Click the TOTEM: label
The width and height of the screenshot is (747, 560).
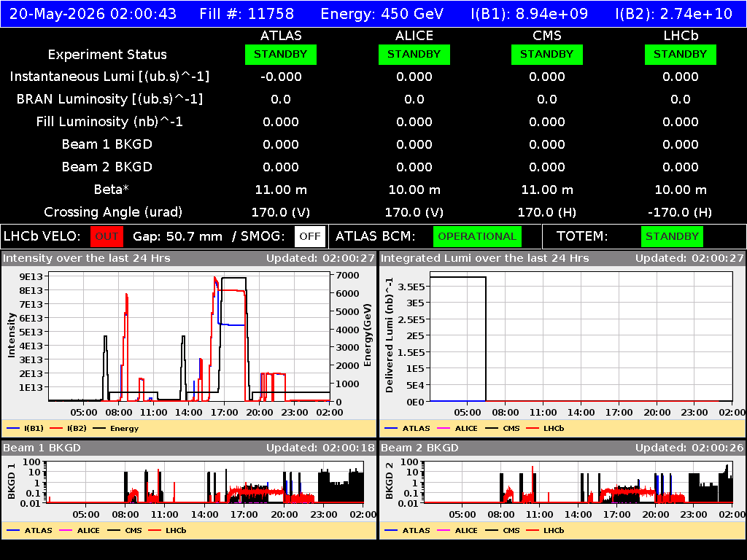tap(582, 236)
